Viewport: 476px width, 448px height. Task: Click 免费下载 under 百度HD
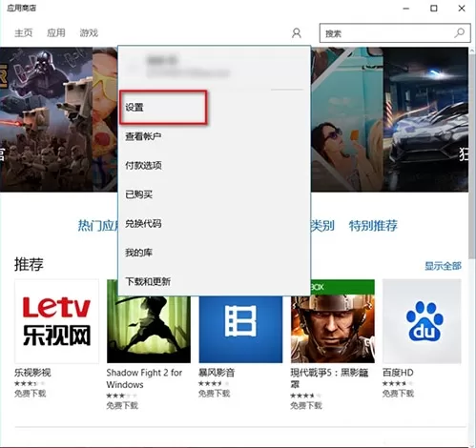(x=398, y=394)
